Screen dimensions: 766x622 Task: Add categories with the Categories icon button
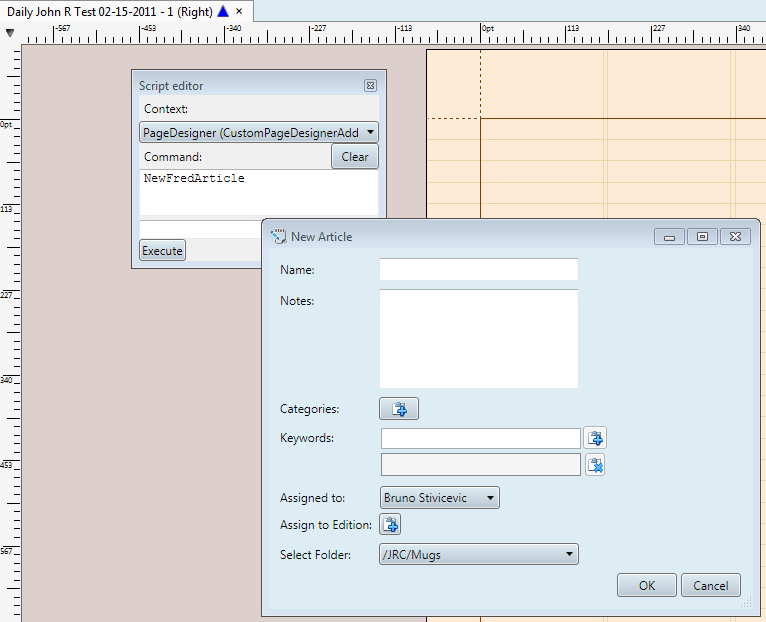point(399,408)
